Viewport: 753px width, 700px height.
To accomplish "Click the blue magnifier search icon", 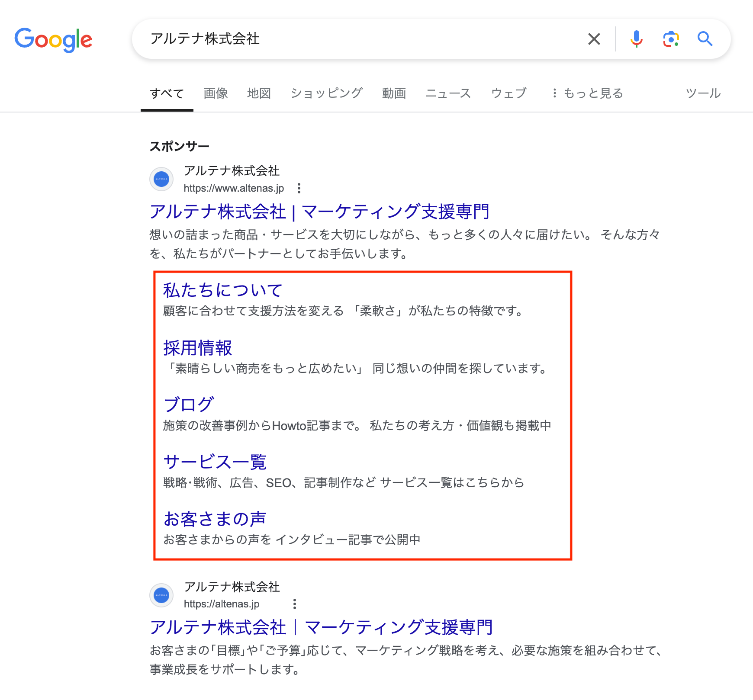I will click(x=705, y=39).
